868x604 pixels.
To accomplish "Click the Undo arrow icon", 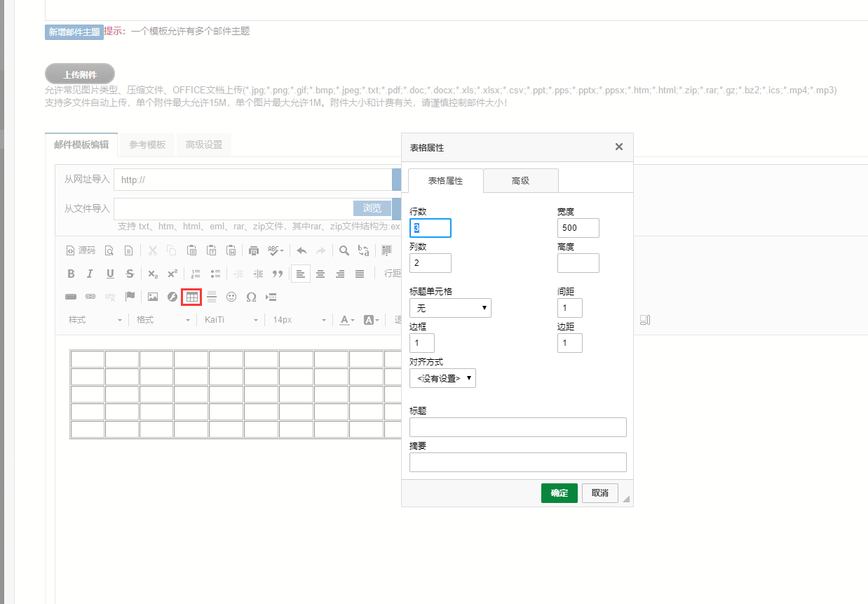I will point(301,250).
